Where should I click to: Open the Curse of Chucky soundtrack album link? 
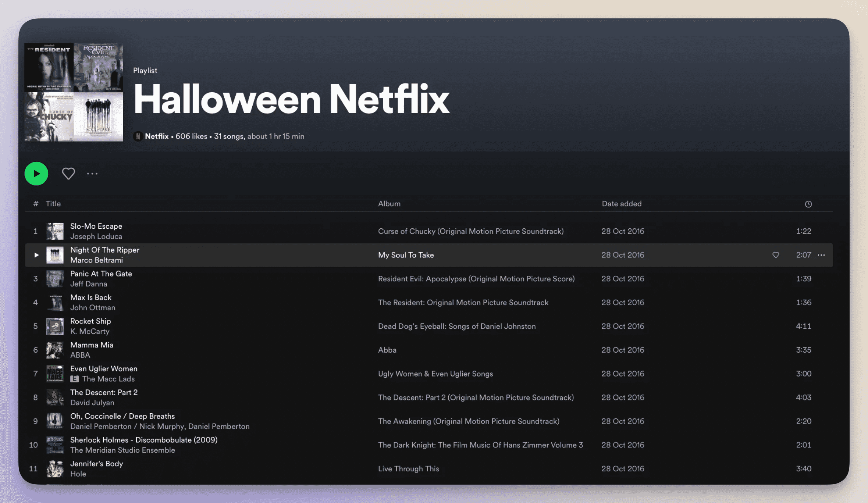[471, 231]
